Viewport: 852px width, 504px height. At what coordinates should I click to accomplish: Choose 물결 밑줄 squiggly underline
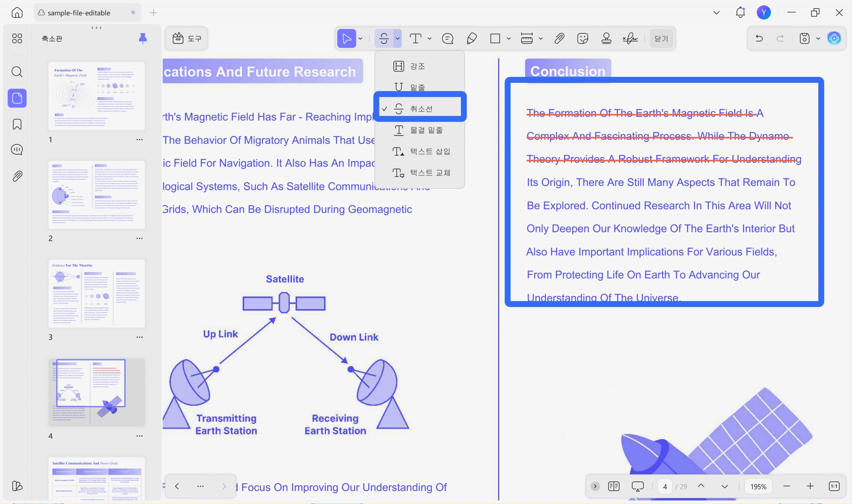click(420, 130)
